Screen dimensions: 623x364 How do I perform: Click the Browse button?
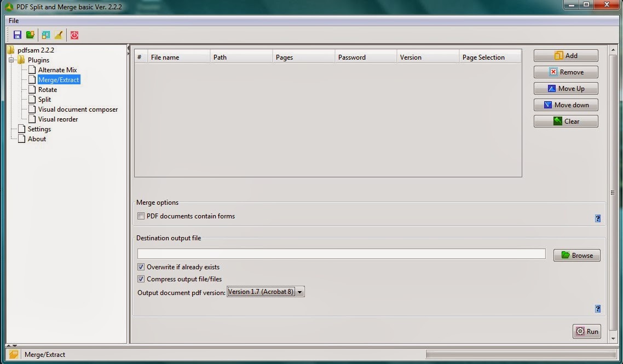(577, 255)
